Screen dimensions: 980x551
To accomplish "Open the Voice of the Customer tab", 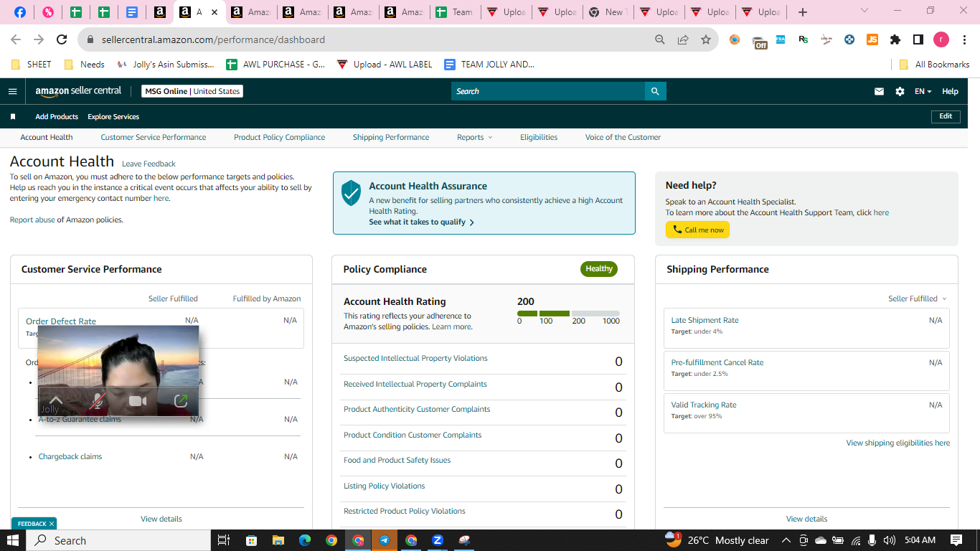I will click(623, 137).
